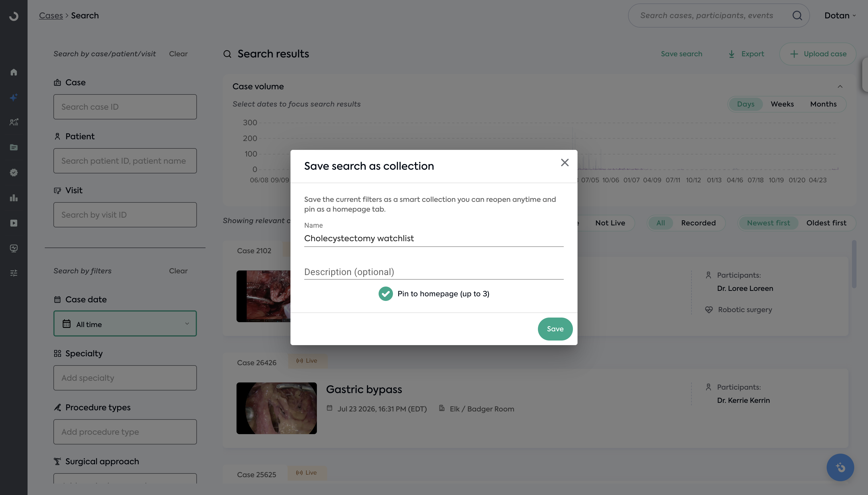
Task: Click the magnifier icon in global search
Action: pos(797,15)
